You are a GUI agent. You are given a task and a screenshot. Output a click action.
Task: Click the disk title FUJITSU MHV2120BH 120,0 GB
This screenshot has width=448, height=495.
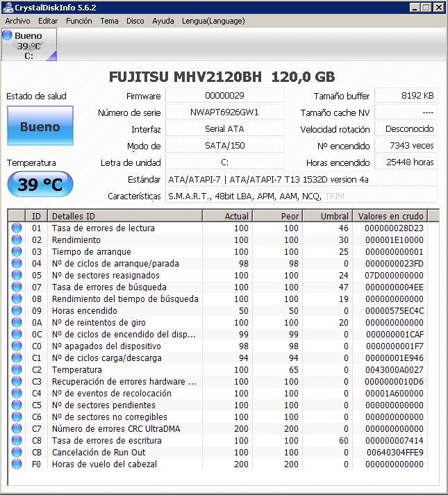(x=222, y=76)
